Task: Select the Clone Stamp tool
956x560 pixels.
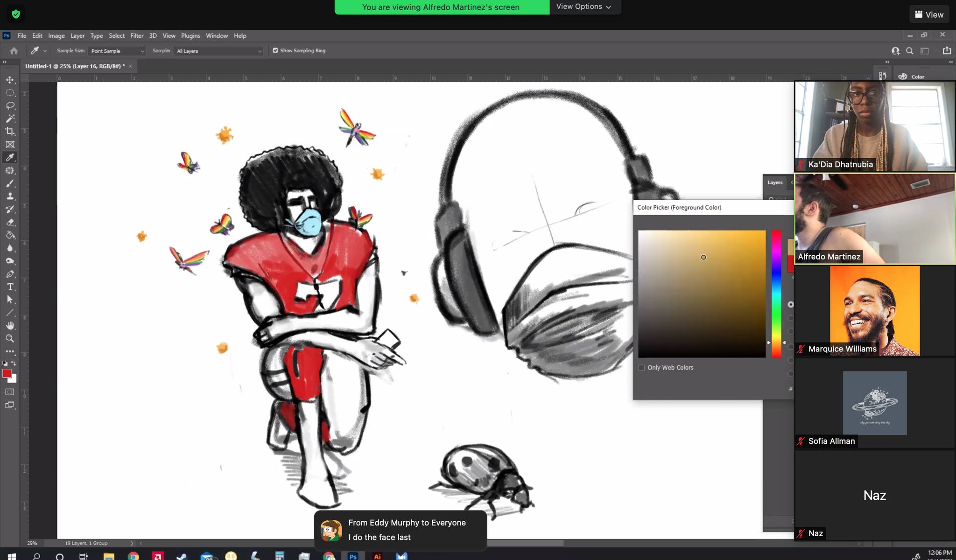Action: coord(10,196)
